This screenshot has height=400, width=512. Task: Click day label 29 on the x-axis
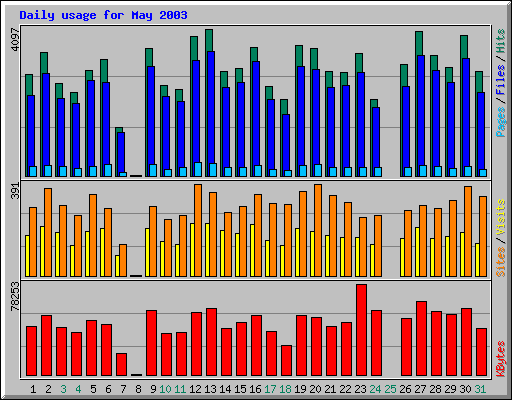[450, 389]
